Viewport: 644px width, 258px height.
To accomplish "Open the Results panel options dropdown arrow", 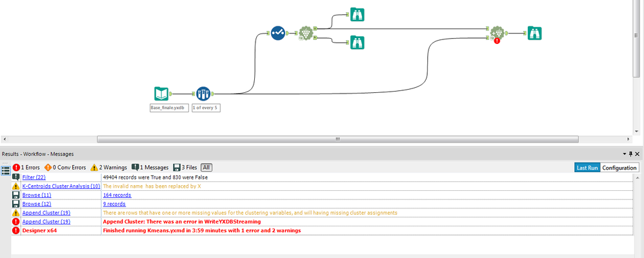I will point(625,154).
